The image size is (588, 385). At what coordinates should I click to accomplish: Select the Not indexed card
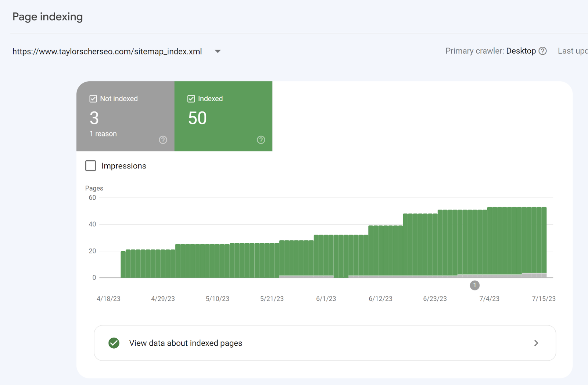[x=125, y=116]
